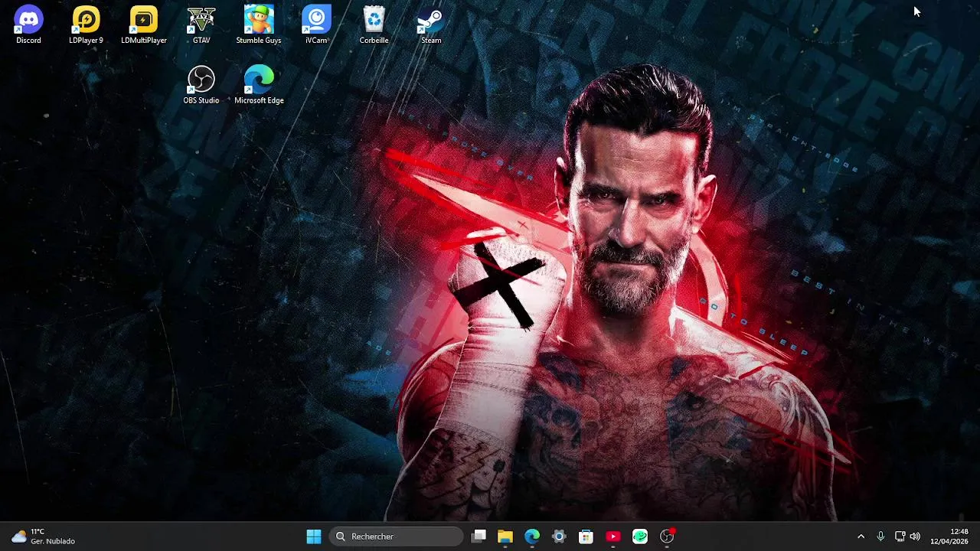Image resolution: width=980 pixels, height=551 pixels.
Task: Select the Microsoft Edge desktop shortcut
Action: tap(259, 85)
